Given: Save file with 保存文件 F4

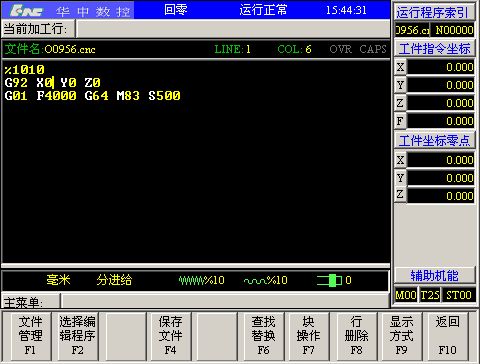Looking at the screenshot, I should point(170,336).
